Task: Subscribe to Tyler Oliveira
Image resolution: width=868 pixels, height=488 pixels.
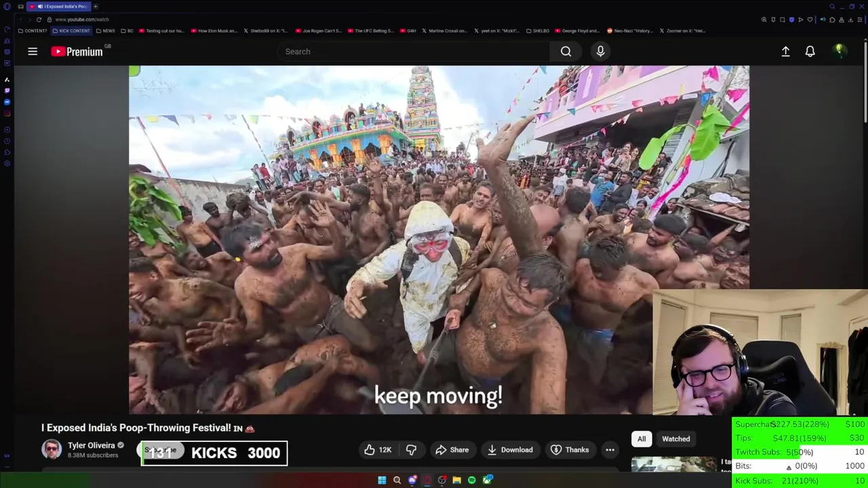Action: click(160, 450)
